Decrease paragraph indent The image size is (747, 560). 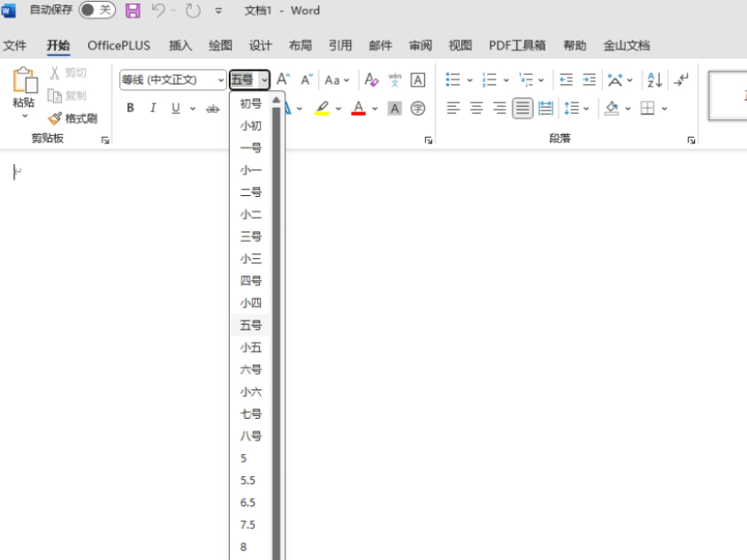566,79
